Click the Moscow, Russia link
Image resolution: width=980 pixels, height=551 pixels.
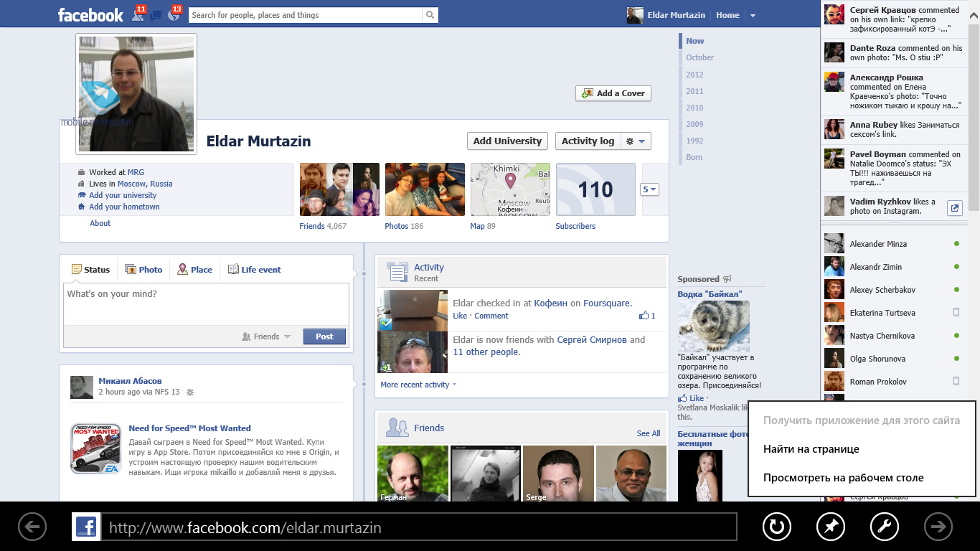click(145, 184)
